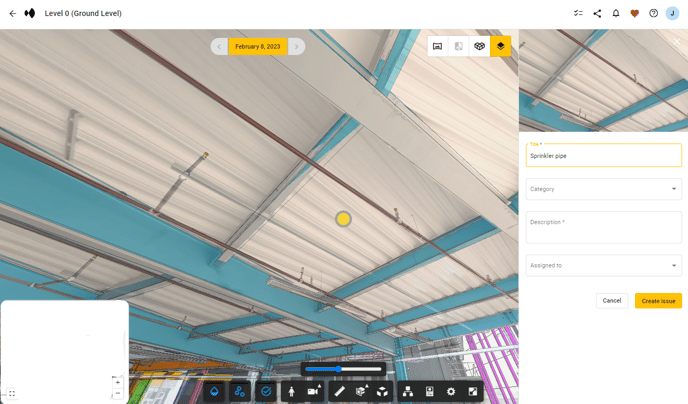Open the model hierarchy tree icon
688x404 pixels.
pos(408,391)
